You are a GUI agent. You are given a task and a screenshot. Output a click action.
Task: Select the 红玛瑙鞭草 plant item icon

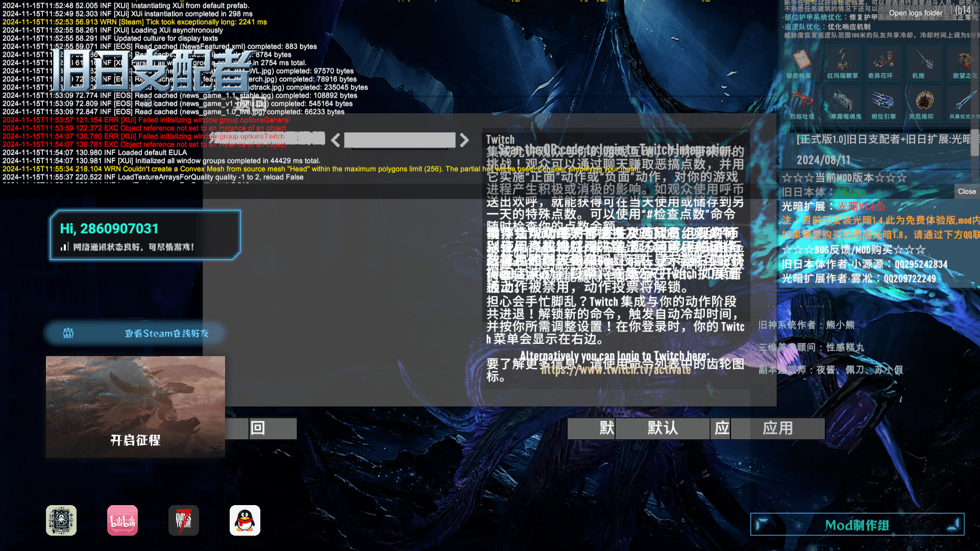843,60
